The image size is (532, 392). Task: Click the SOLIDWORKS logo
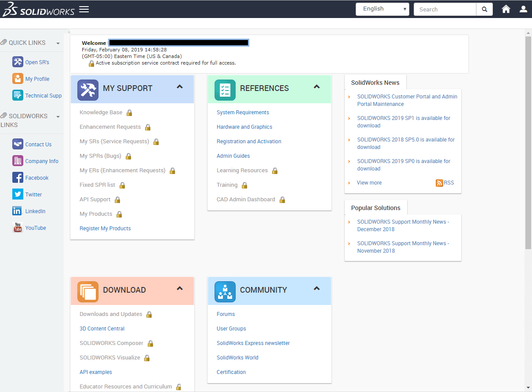click(x=38, y=9)
